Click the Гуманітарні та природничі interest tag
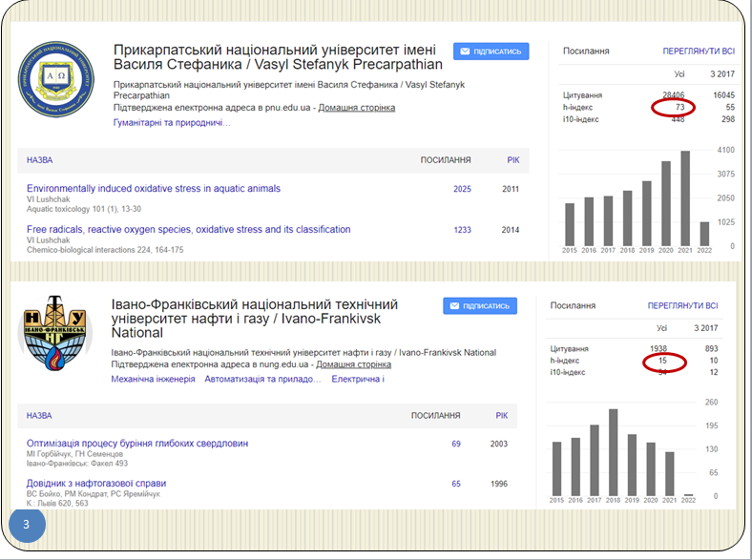The height and width of the screenshot is (560, 752). pos(172,123)
